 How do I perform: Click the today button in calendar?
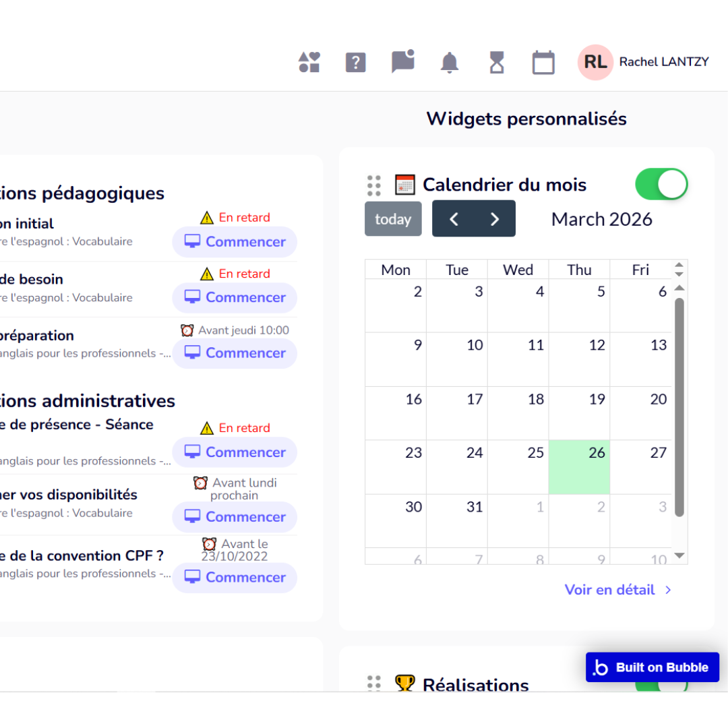pyautogui.click(x=393, y=219)
